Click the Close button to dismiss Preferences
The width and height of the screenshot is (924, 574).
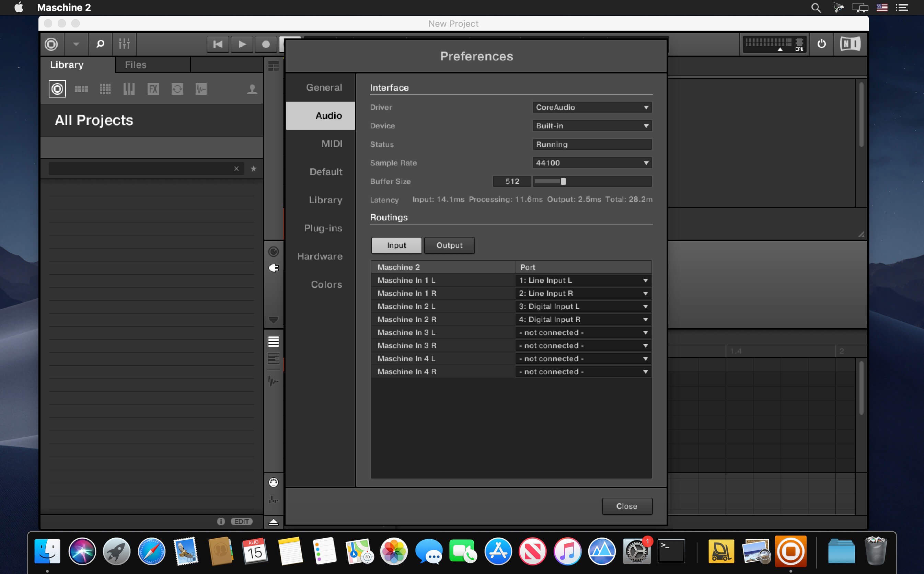coord(626,506)
